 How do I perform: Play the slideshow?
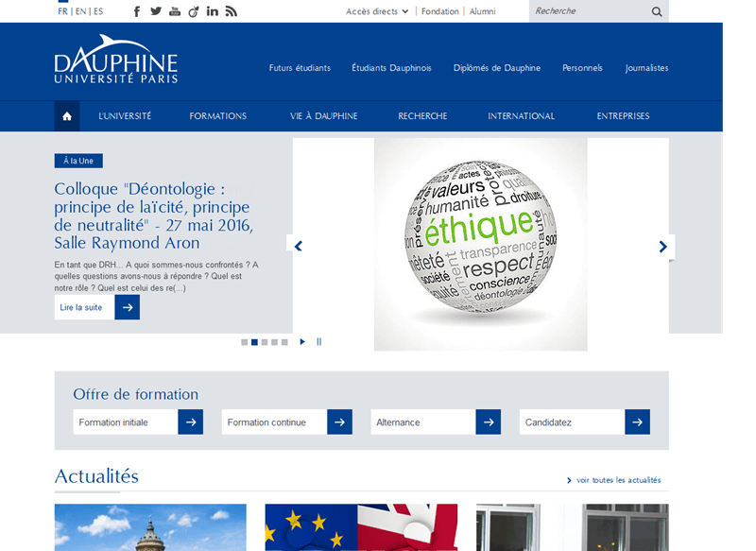(302, 342)
